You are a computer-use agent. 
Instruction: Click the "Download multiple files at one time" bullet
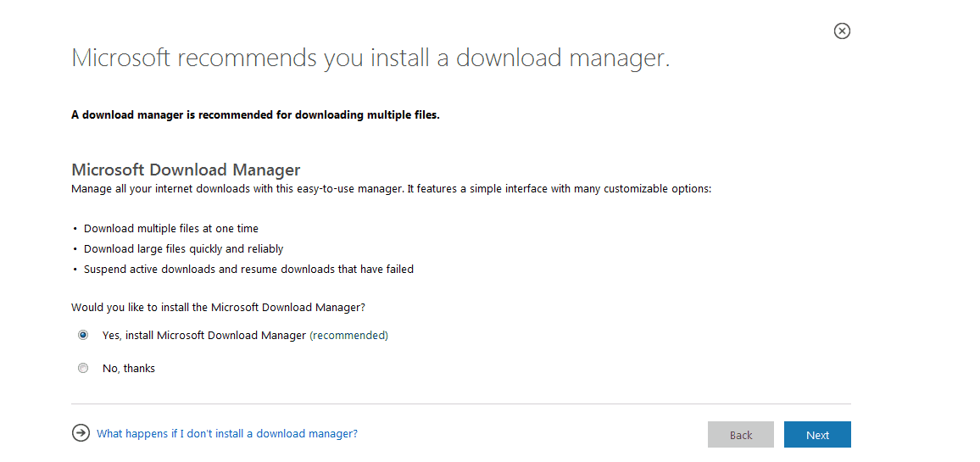coord(171,228)
